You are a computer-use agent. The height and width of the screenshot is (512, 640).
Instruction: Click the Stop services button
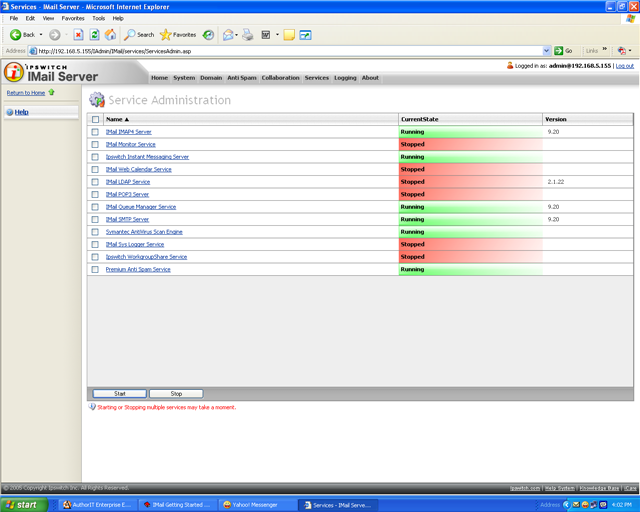[x=176, y=394]
